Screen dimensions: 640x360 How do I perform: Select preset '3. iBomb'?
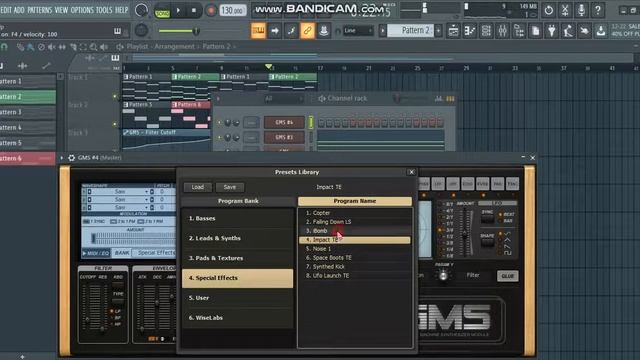355,231
